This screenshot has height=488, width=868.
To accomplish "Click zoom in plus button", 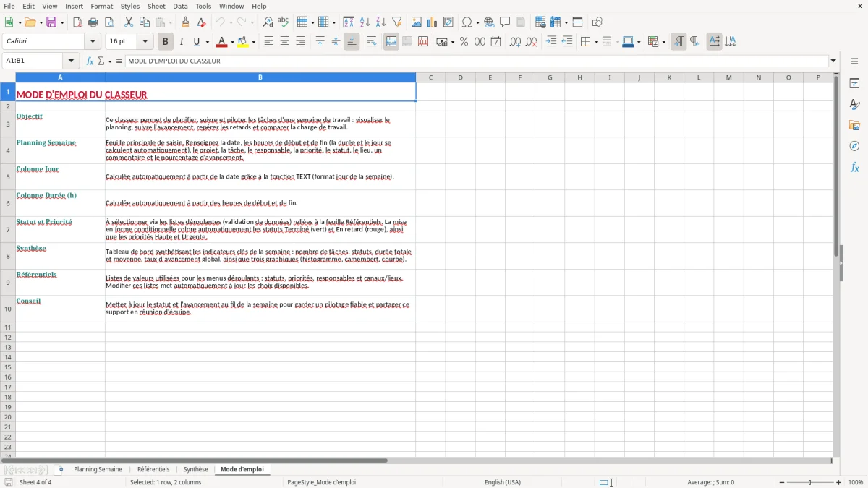I will [x=839, y=482].
